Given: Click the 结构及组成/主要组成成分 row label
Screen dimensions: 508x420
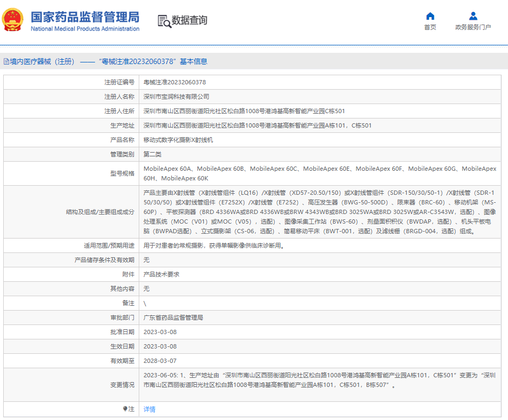Looking at the screenshot, I should [100, 212].
